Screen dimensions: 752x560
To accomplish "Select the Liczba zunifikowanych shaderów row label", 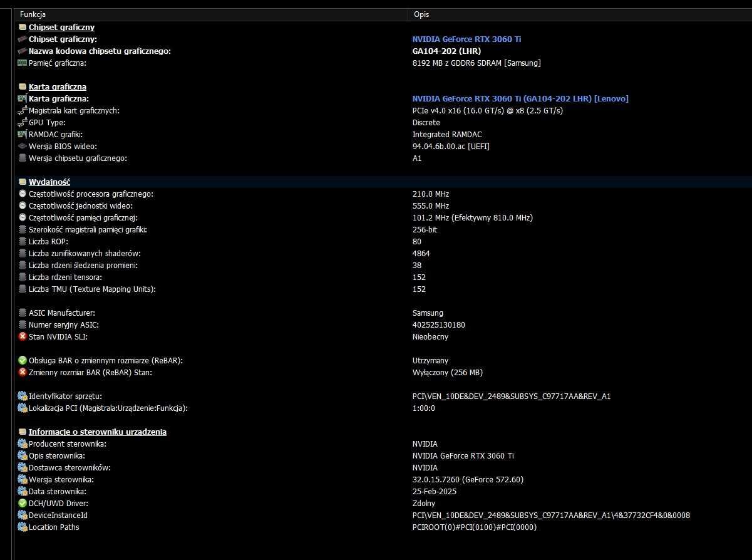I will (x=85, y=253).
